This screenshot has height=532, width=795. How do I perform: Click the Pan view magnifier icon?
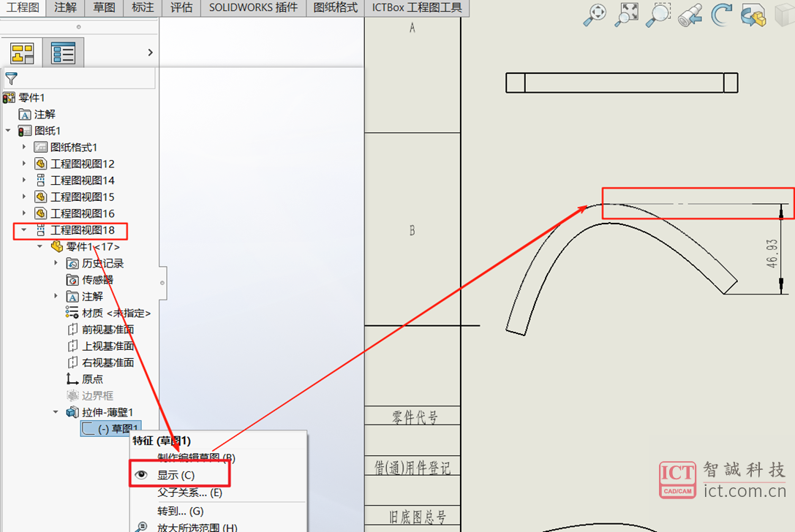[597, 14]
